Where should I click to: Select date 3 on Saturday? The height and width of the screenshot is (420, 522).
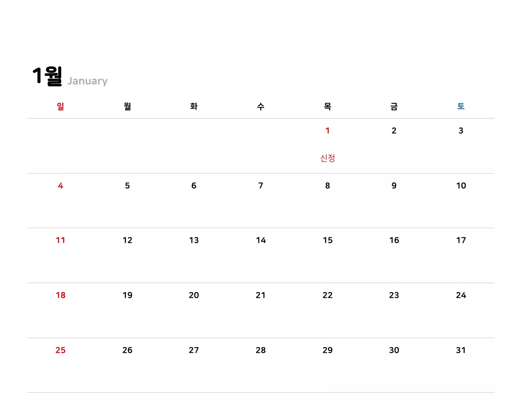point(461,131)
